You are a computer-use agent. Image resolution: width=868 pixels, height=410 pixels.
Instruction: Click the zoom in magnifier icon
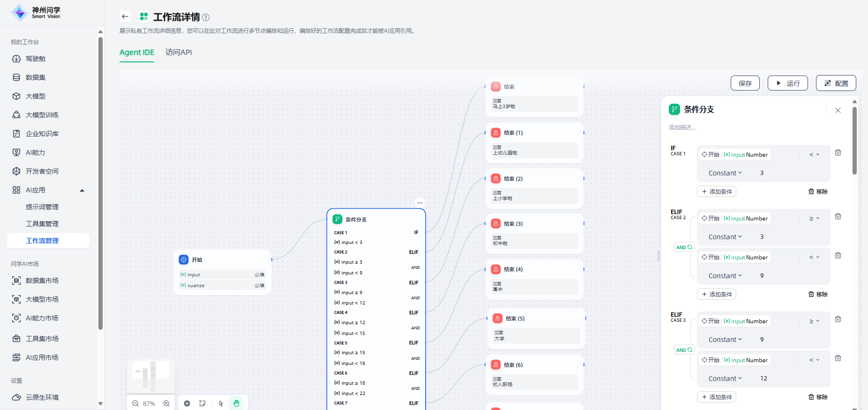click(166, 403)
